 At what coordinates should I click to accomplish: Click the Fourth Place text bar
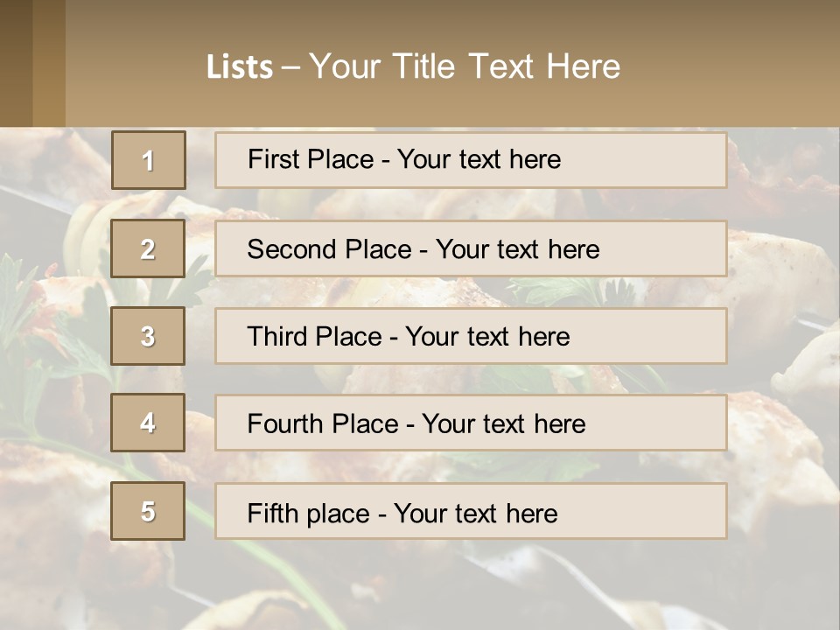click(471, 423)
